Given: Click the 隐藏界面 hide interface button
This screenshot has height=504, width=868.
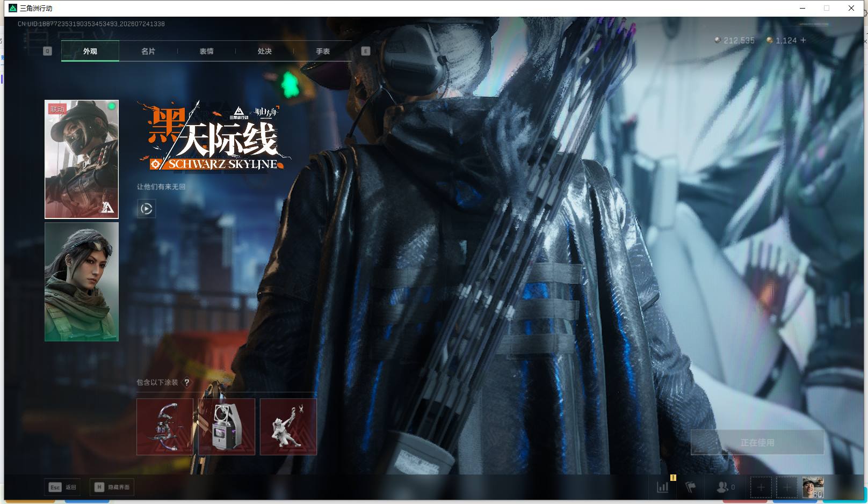Looking at the screenshot, I should (112, 487).
